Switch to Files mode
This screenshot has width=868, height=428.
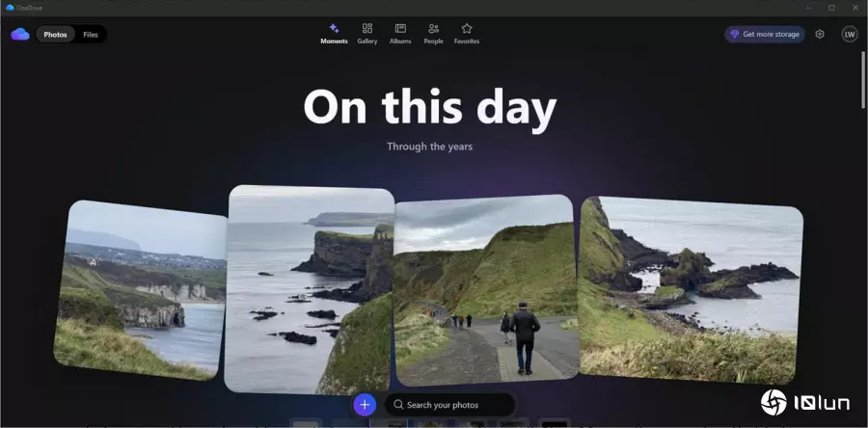click(91, 34)
